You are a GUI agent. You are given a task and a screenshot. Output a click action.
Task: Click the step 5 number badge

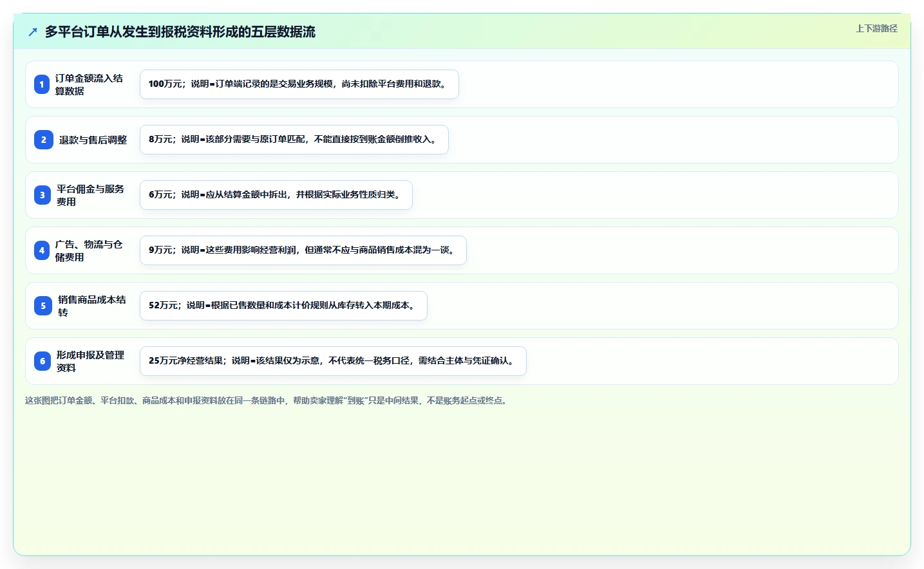(43, 306)
